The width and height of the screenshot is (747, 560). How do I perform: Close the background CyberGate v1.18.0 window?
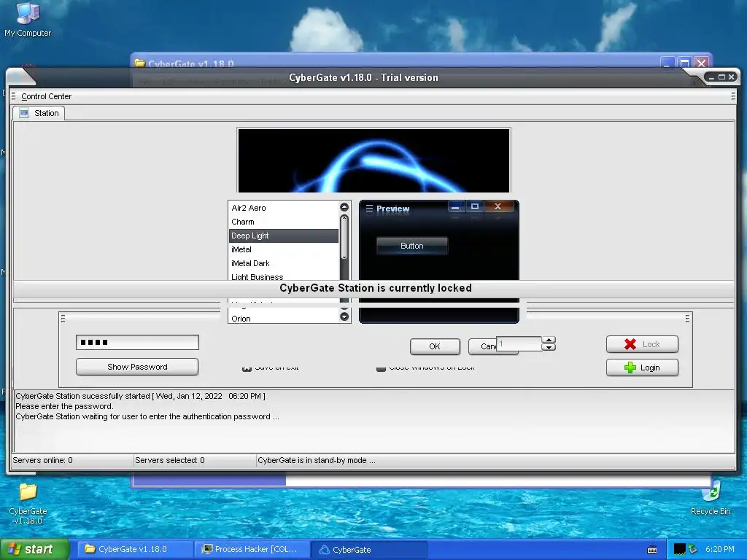tap(701, 63)
